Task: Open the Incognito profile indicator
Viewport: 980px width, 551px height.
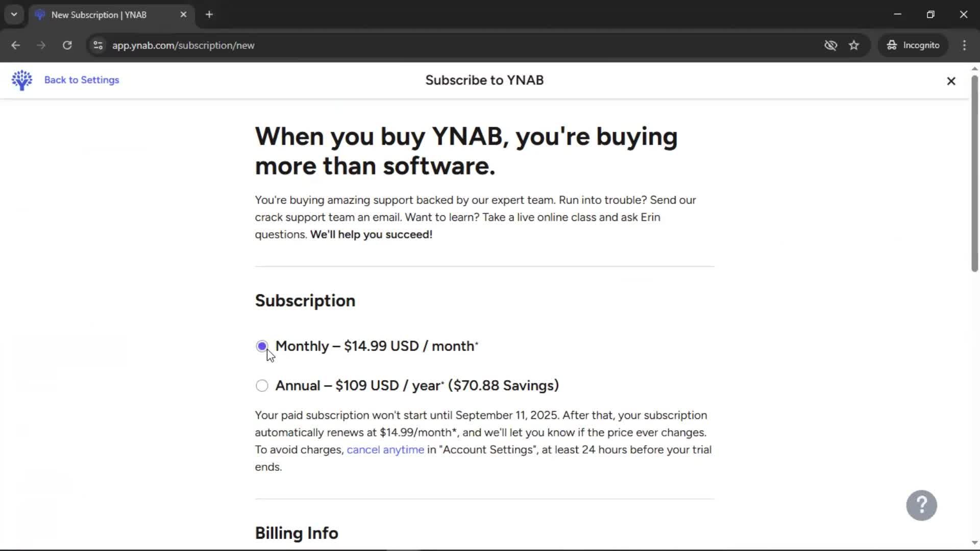Action: click(x=913, y=45)
